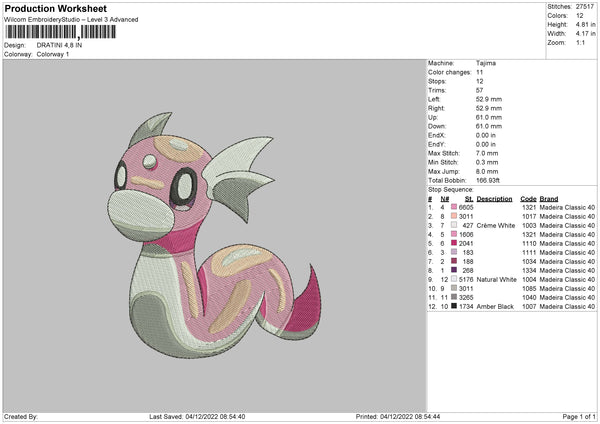
Task: Choose the magenta swatch for code 1110
Action: [454, 243]
